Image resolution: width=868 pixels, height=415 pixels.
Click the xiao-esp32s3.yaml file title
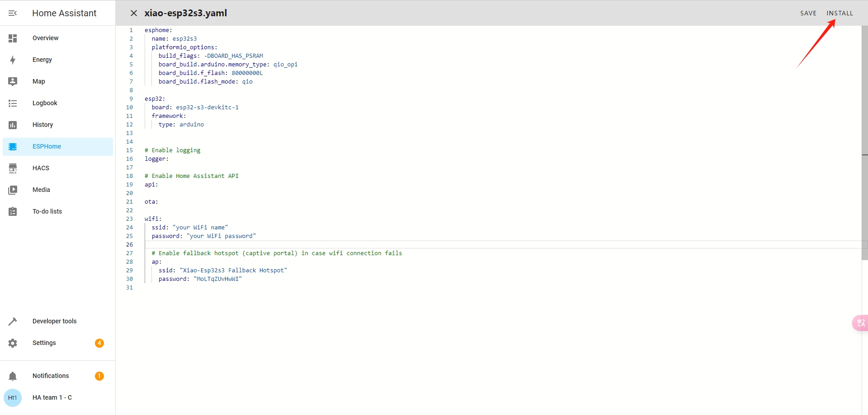coord(186,13)
